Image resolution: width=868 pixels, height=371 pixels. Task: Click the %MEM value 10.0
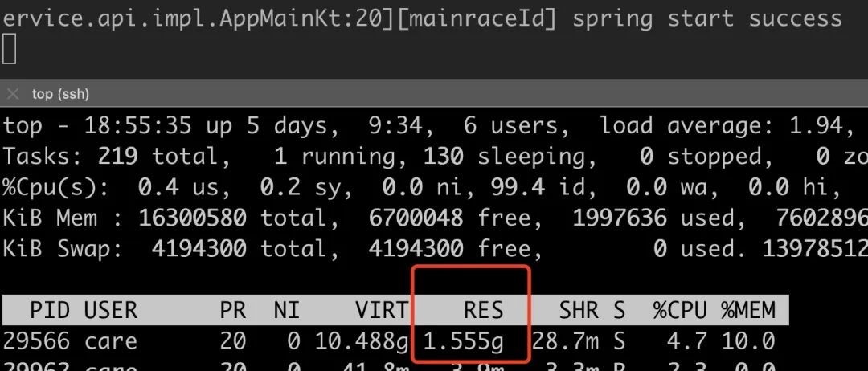[748, 341]
